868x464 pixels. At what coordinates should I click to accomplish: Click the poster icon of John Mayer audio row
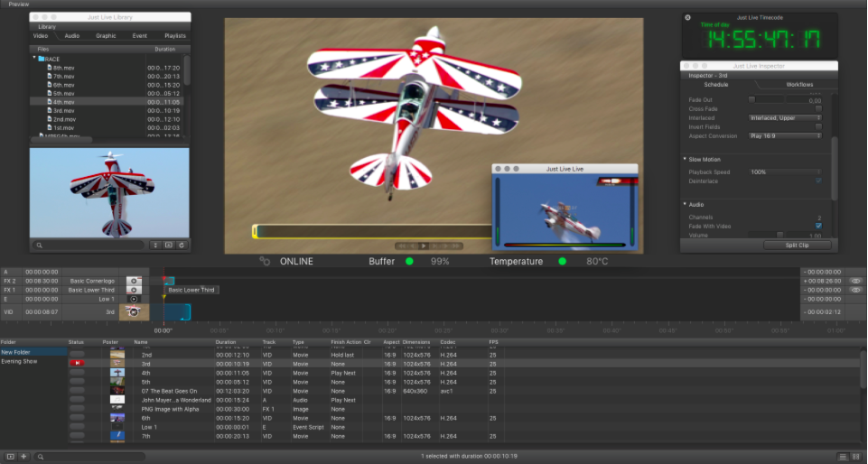pos(117,400)
